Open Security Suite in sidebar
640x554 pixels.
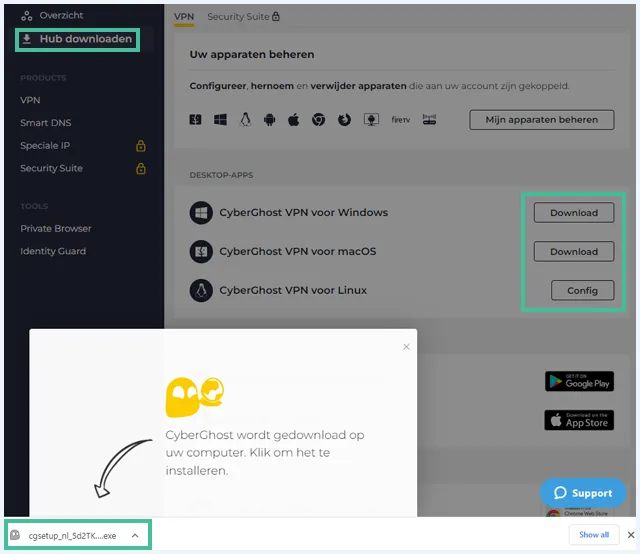point(51,168)
